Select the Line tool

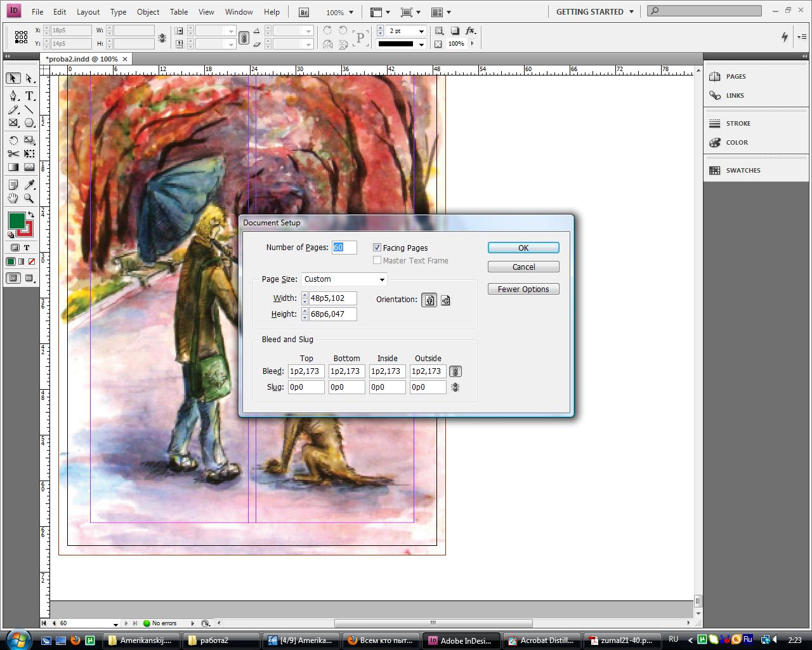29,110
